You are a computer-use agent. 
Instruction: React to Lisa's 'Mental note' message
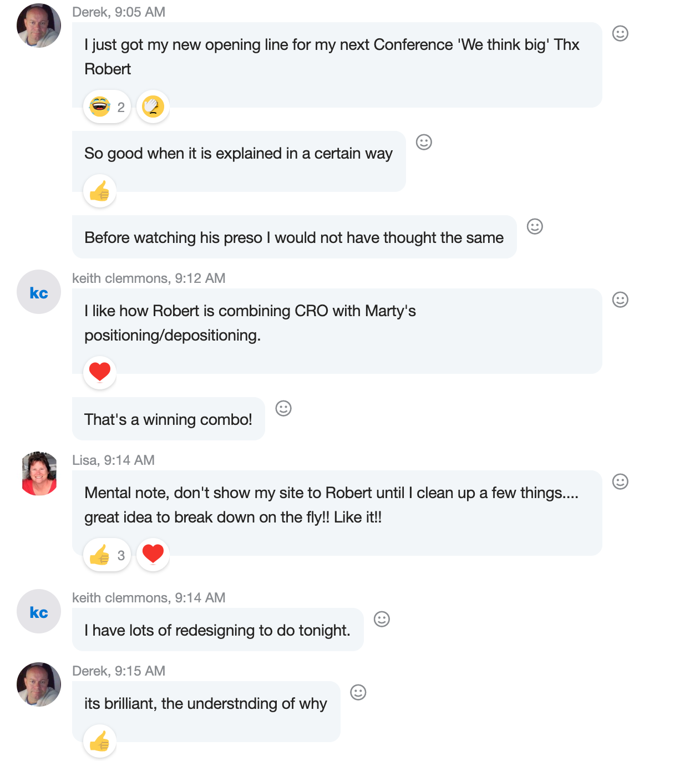620,482
